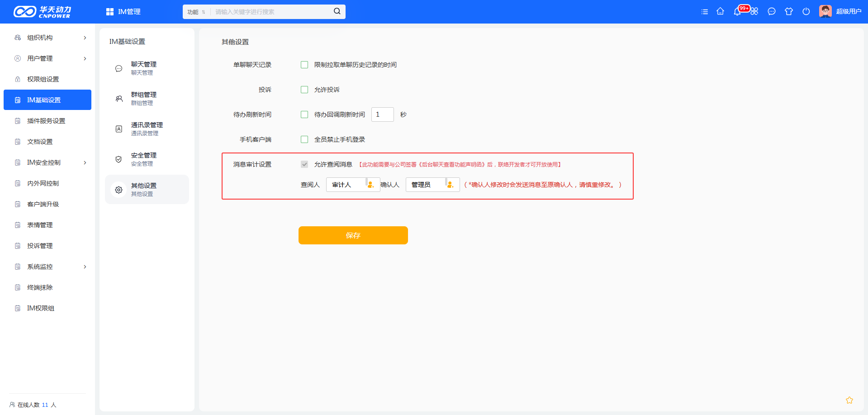This screenshot has height=415, width=868.
Task: Open 安全管理 submenu item
Action: (x=147, y=159)
